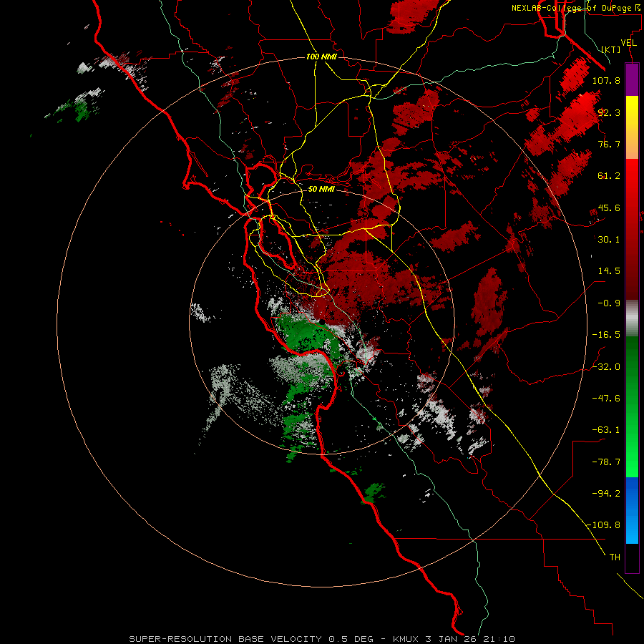The width and height of the screenshot is (644, 644).
Task: Select the -32.0 legend value
Action: [606, 367]
